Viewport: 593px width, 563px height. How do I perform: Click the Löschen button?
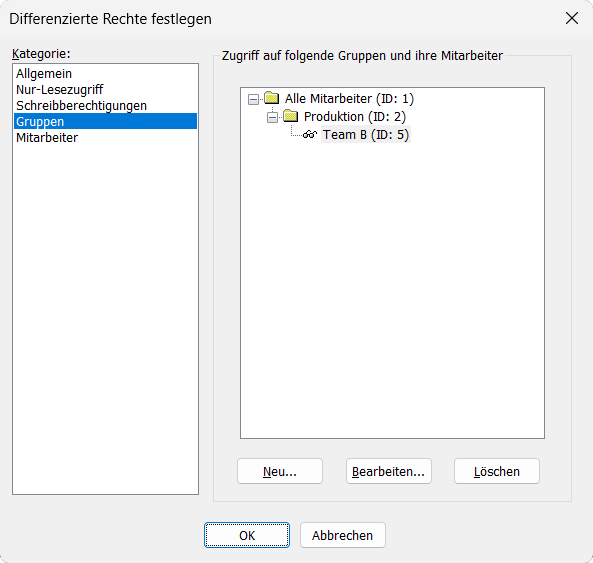497,471
